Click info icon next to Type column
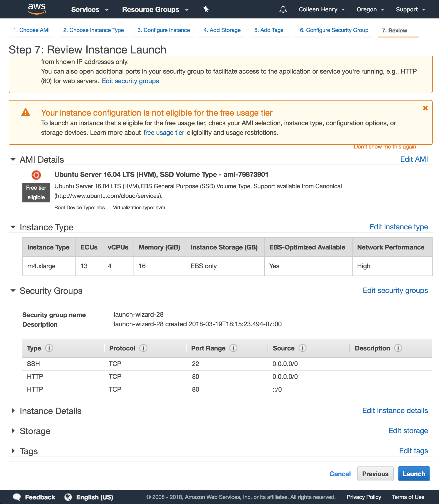Screen dimensions: 439x504 tap(49, 348)
